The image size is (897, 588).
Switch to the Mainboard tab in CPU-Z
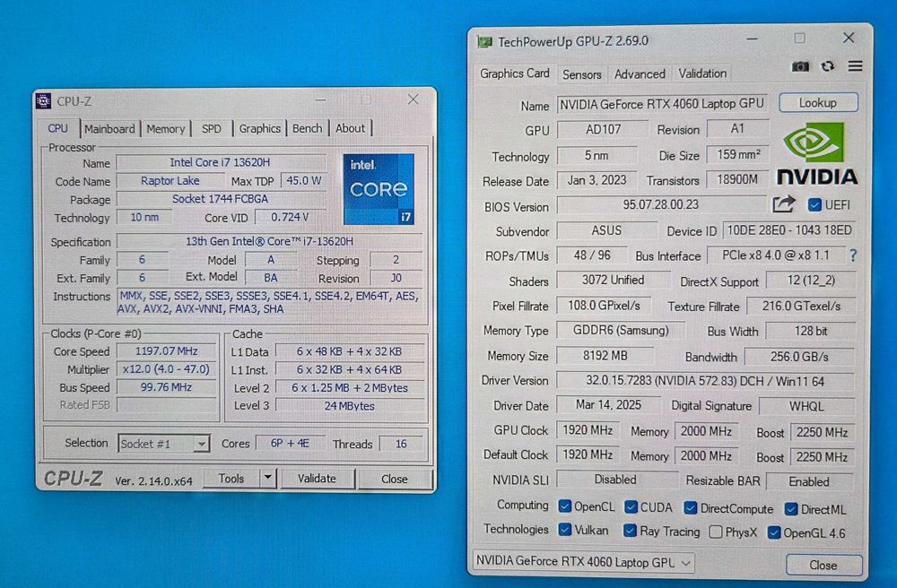point(109,128)
